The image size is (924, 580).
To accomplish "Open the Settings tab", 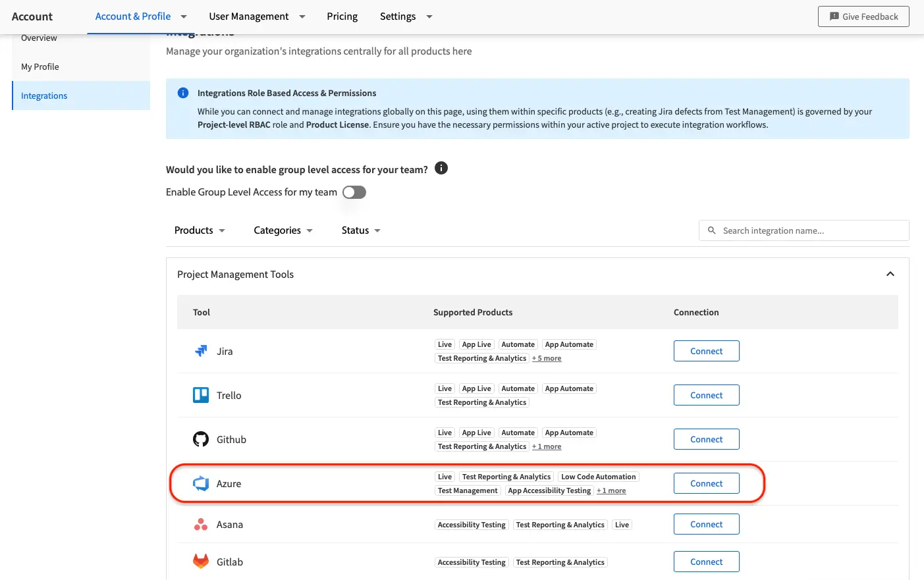I will pyautogui.click(x=398, y=16).
